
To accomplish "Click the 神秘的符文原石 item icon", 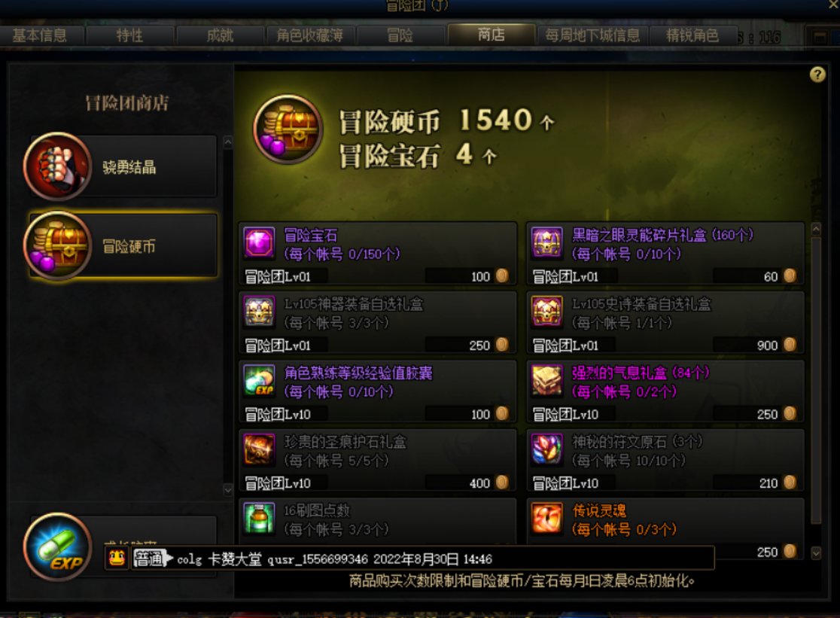I will tap(546, 450).
